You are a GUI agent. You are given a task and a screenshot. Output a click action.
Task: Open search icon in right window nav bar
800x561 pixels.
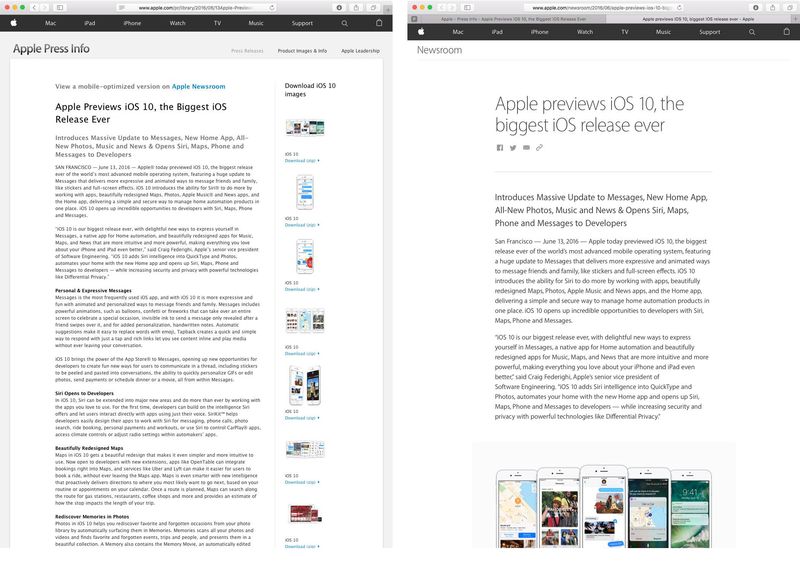click(x=752, y=32)
